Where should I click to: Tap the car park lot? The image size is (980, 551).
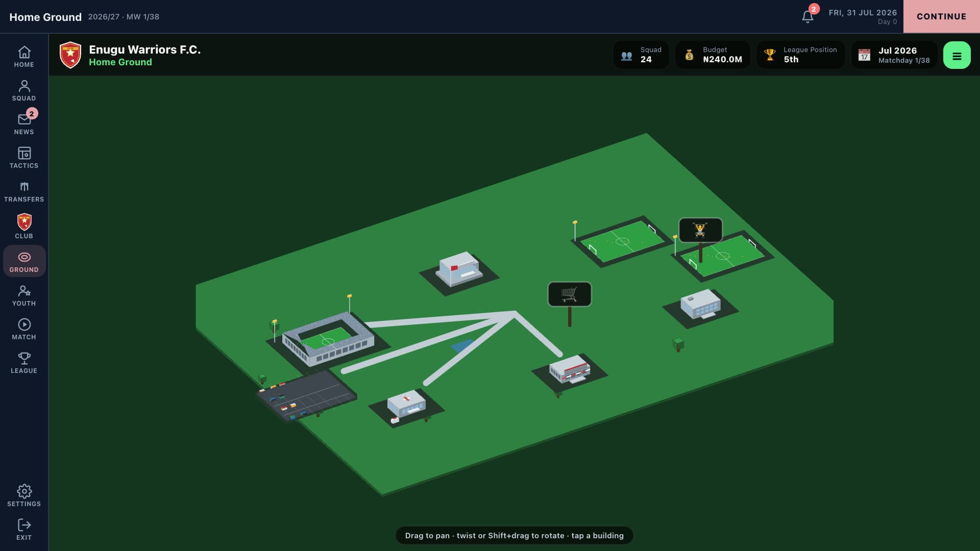tap(306, 396)
